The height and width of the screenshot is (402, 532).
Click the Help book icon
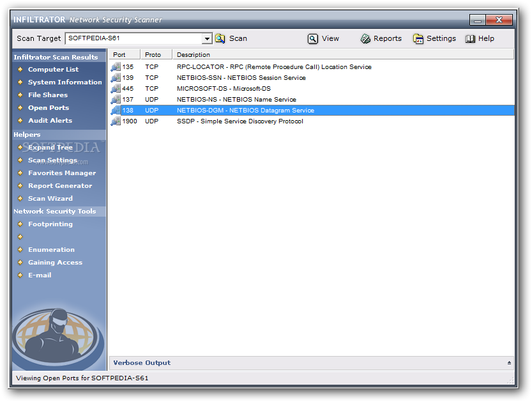pyautogui.click(x=470, y=39)
